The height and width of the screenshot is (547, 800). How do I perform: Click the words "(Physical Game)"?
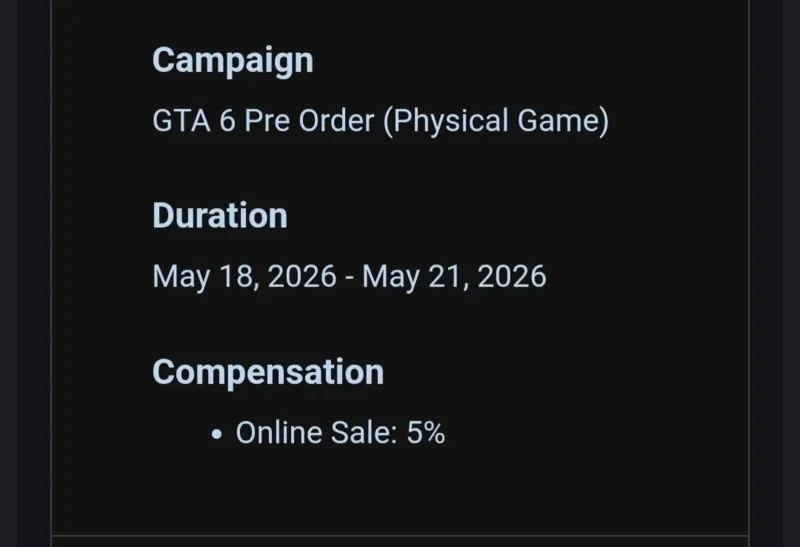pos(496,121)
